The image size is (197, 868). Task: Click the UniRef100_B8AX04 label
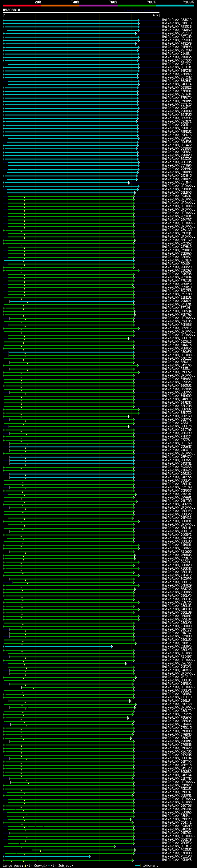[x=177, y=139]
